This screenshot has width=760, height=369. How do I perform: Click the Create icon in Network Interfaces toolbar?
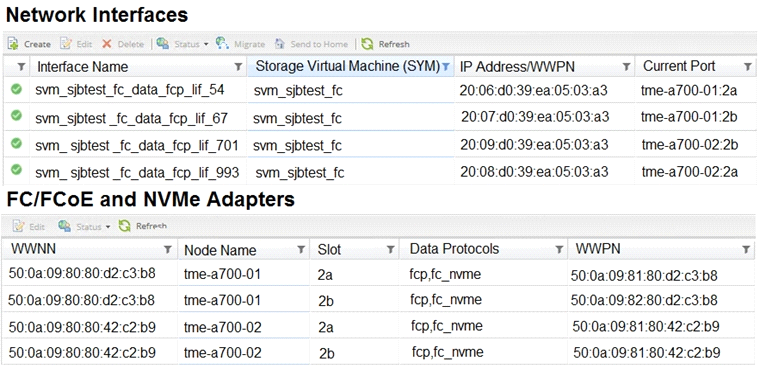(x=13, y=44)
